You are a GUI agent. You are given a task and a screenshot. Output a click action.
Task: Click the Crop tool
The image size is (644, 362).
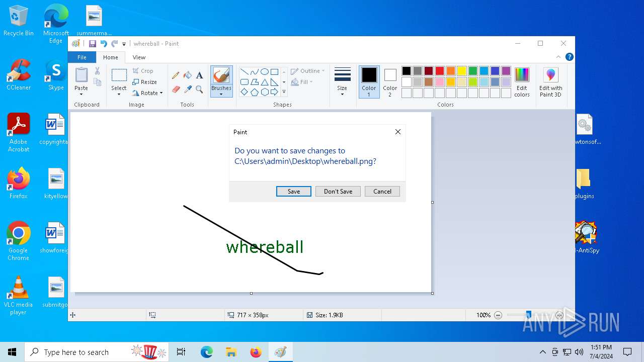pos(143,71)
